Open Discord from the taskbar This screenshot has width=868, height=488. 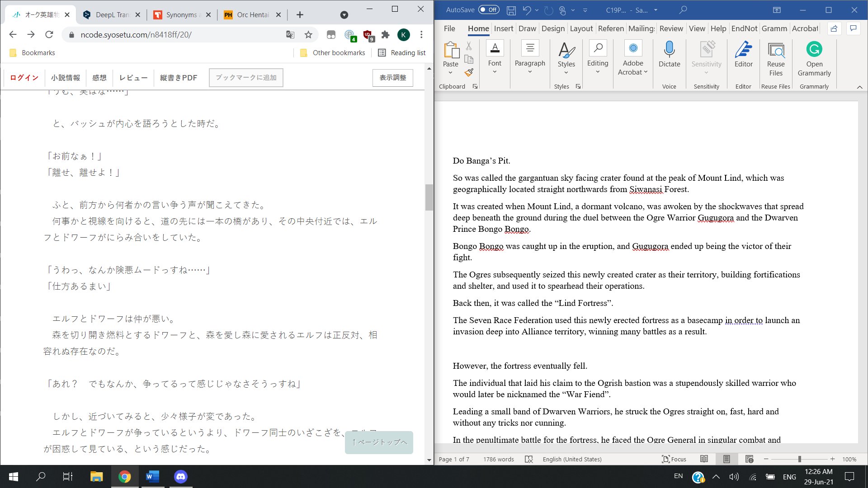(x=180, y=476)
